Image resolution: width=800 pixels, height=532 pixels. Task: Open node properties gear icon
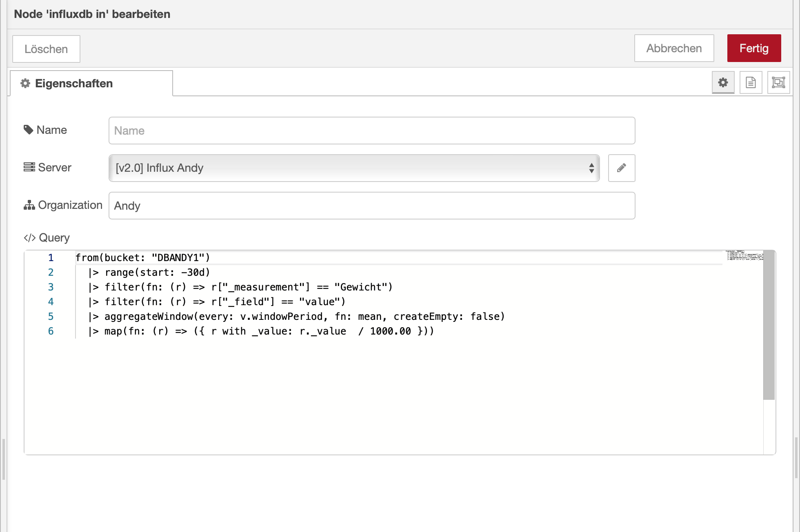pos(723,82)
